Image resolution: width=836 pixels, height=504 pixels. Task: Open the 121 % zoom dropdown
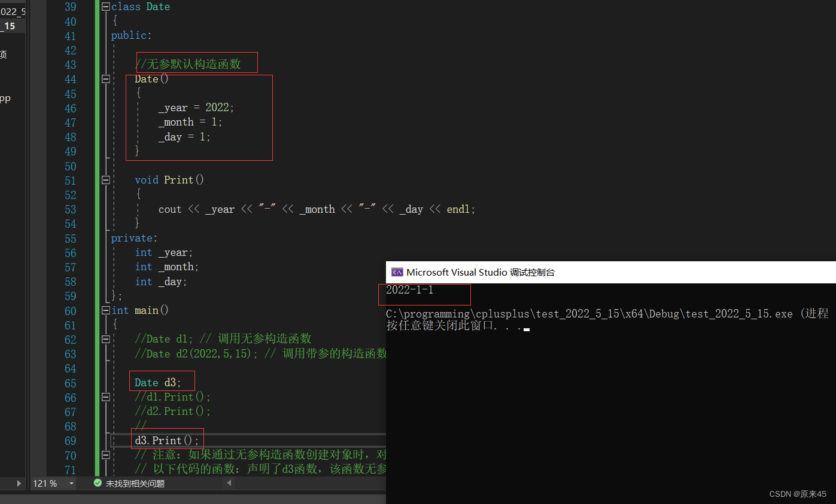[x=72, y=483]
